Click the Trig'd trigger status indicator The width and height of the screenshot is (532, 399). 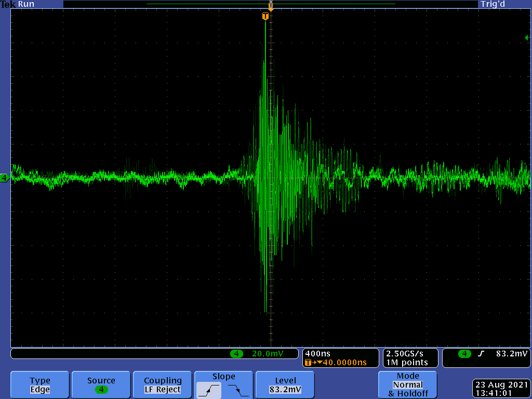493,4
